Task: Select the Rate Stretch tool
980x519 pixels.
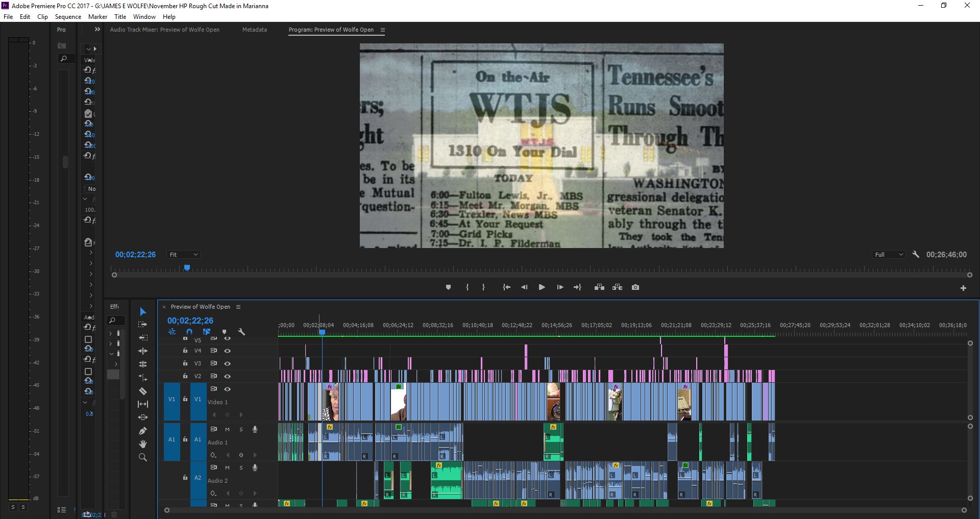Action: click(x=143, y=378)
